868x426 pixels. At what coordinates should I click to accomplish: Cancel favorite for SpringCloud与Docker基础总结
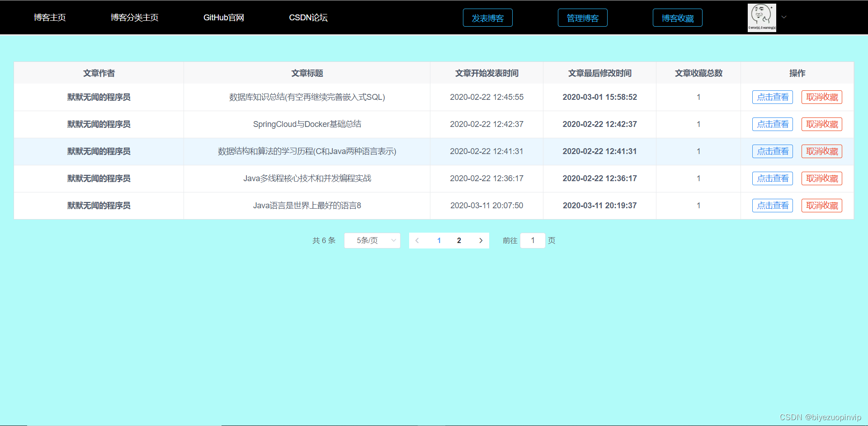(x=822, y=124)
